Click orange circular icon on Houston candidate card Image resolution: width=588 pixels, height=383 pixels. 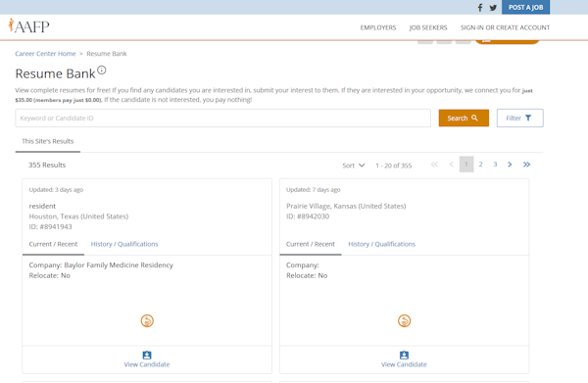point(147,320)
